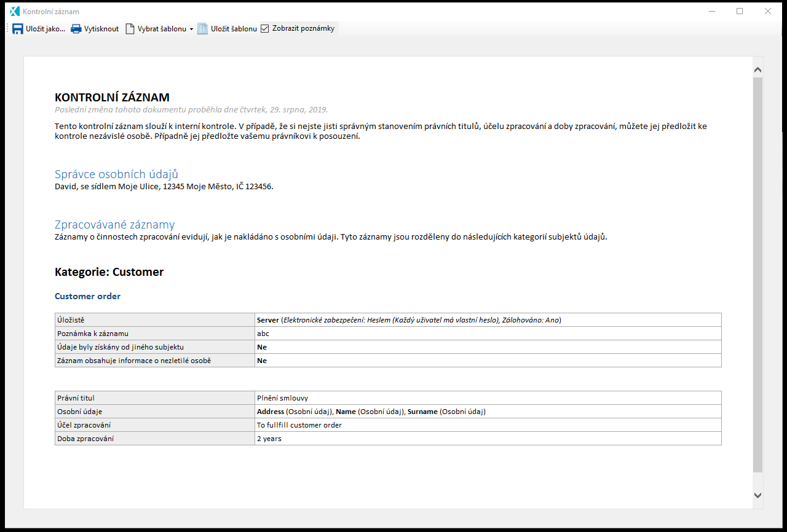The height and width of the screenshot is (532, 787).
Task: Click the vertical scrollbar thumb
Action: pyautogui.click(x=757, y=275)
